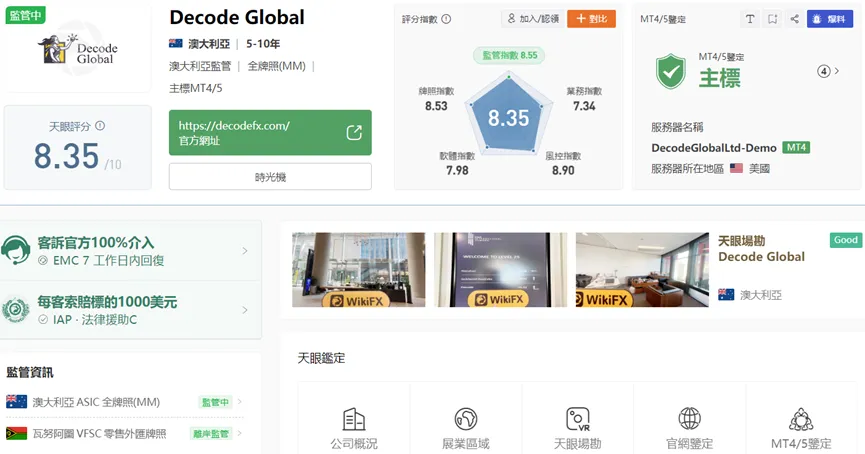Select the 公司概況 tab

coord(354,428)
